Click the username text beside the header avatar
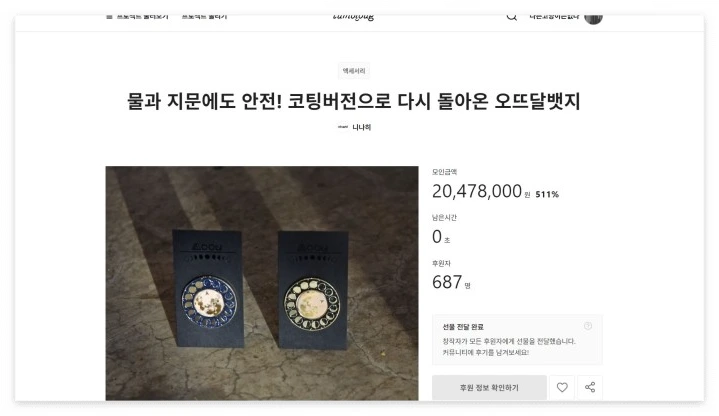The image size is (719, 416). point(554,17)
